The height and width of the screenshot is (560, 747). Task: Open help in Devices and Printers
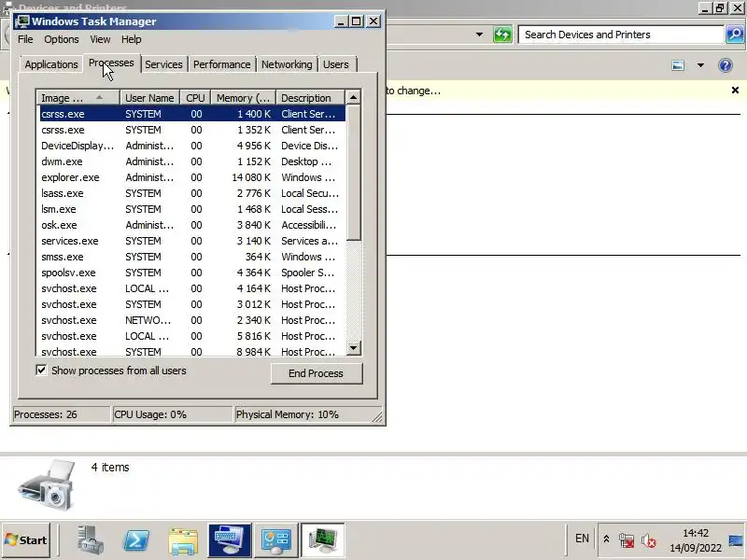(x=726, y=64)
